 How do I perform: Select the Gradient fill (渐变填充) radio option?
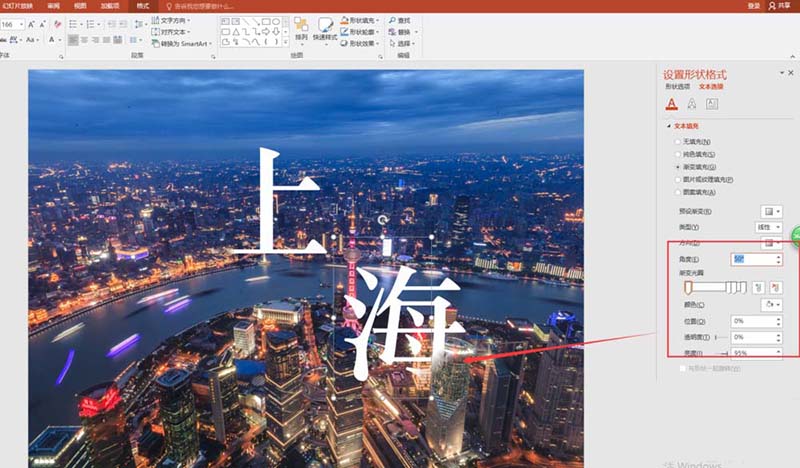point(695,167)
